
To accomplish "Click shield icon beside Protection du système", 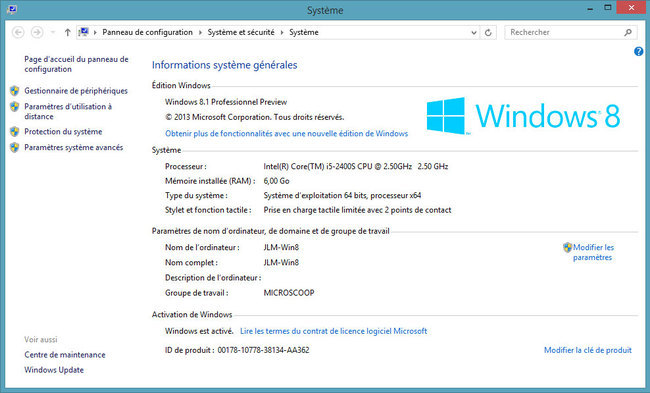I will click(x=15, y=131).
